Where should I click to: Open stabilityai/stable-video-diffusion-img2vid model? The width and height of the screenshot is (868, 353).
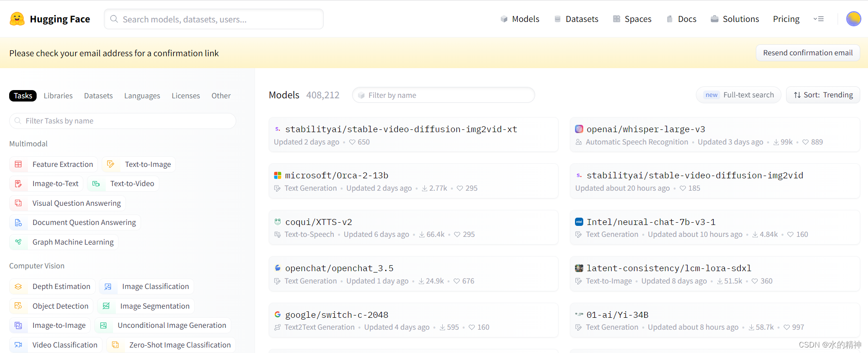[715, 181]
